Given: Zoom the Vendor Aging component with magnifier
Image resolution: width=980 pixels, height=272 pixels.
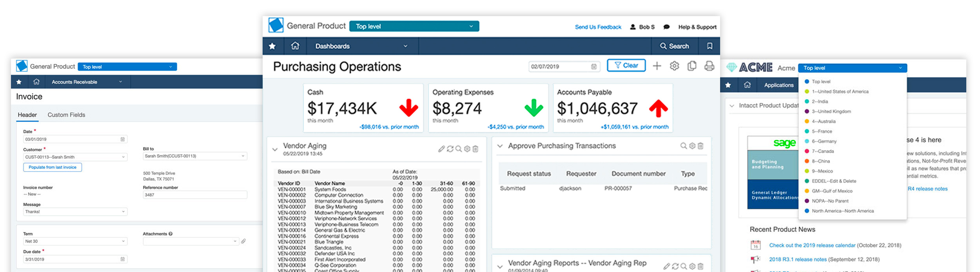Looking at the screenshot, I should (x=459, y=149).
